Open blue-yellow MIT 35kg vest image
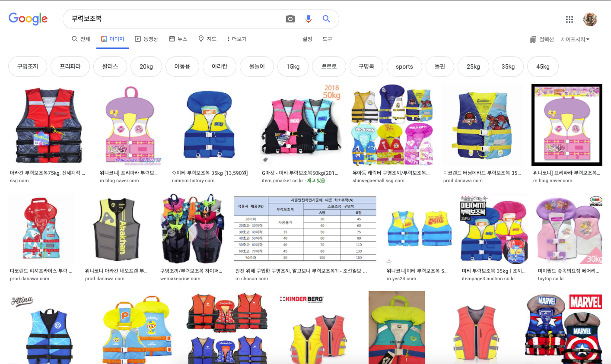Image resolution: width=611 pixels, height=364 pixels. click(209, 125)
